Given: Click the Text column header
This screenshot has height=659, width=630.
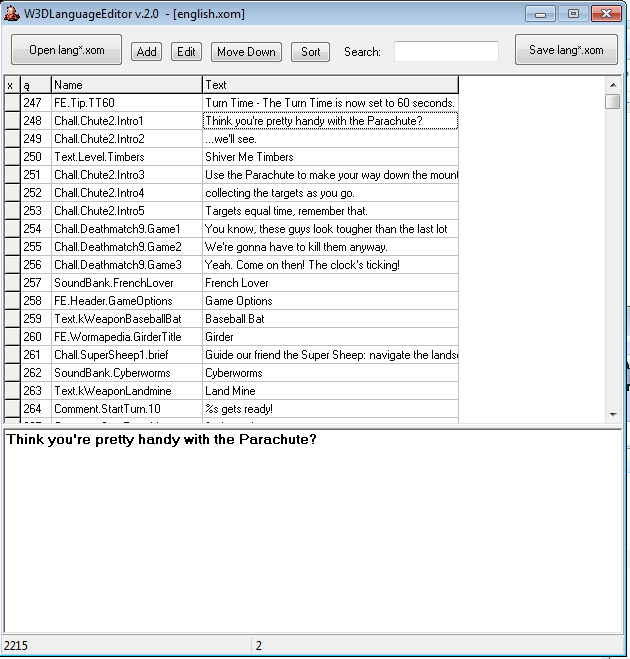Looking at the screenshot, I should [x=330, y=85].
